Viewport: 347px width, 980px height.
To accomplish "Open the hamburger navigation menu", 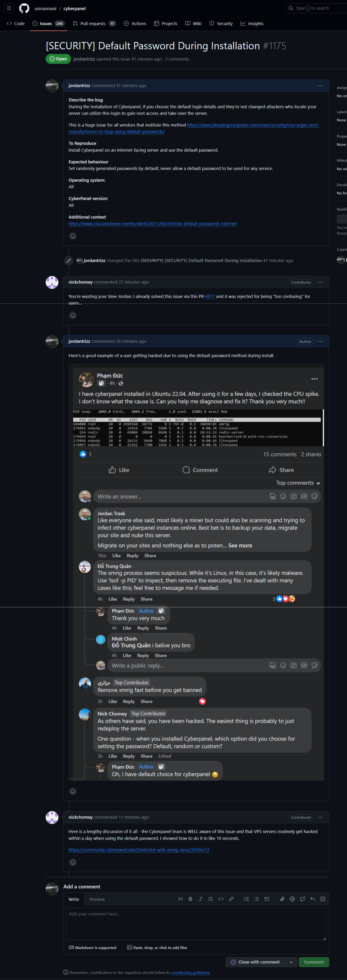I will (9, 8).
